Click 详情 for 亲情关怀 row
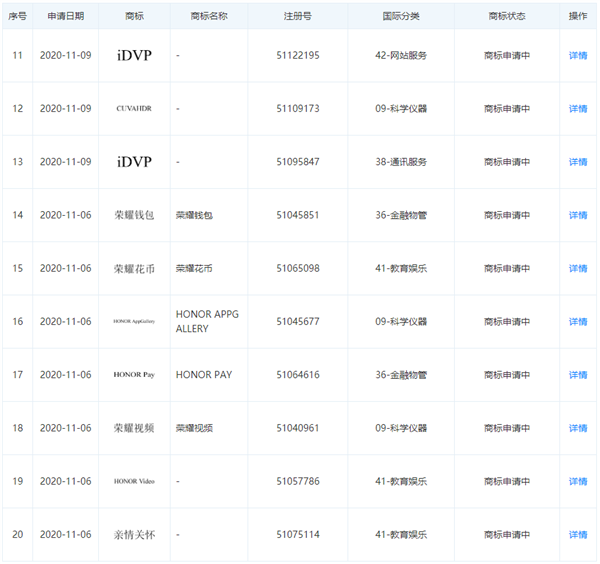The image size is (600, 564). click(577, 535)
